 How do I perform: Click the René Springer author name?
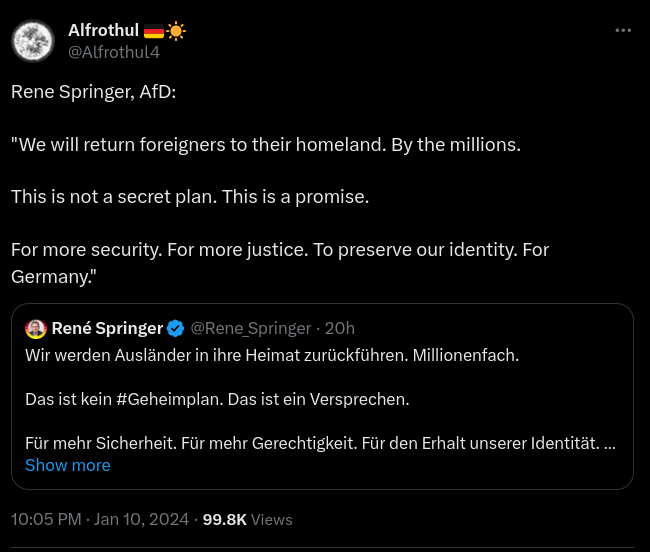click(107, 328)
